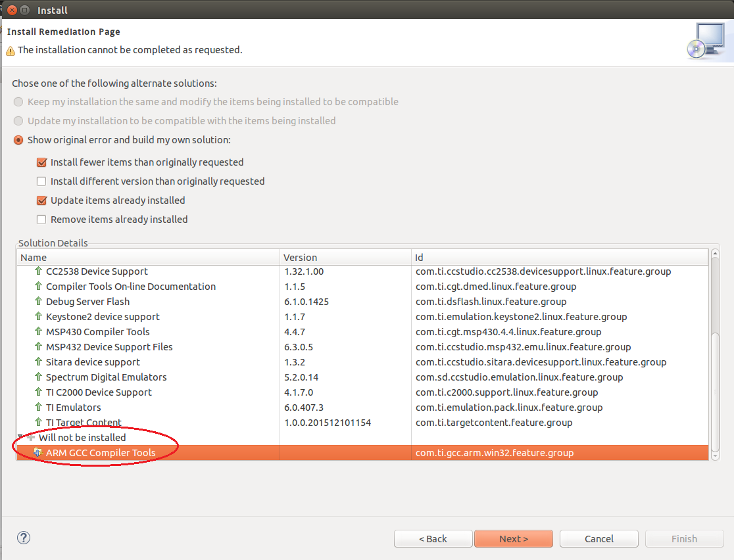The height and width of the screenshot is (560, 734).
Task: Uncheck 'Update items already installed'
Action: coord(41,200)
